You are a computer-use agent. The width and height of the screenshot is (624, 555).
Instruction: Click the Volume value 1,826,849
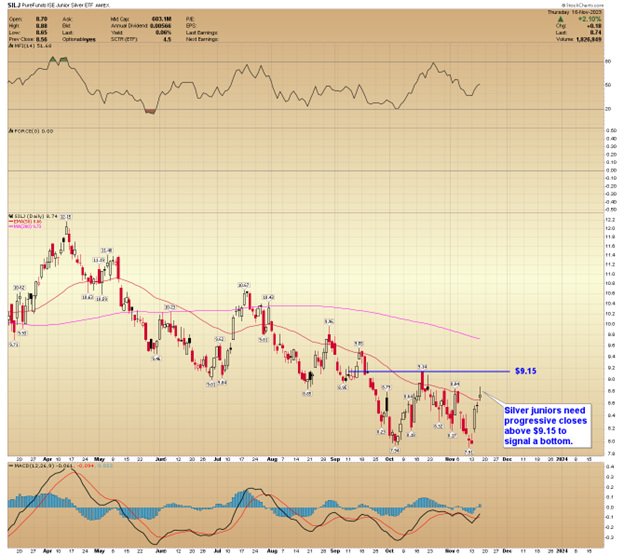(x=589, y=39)
